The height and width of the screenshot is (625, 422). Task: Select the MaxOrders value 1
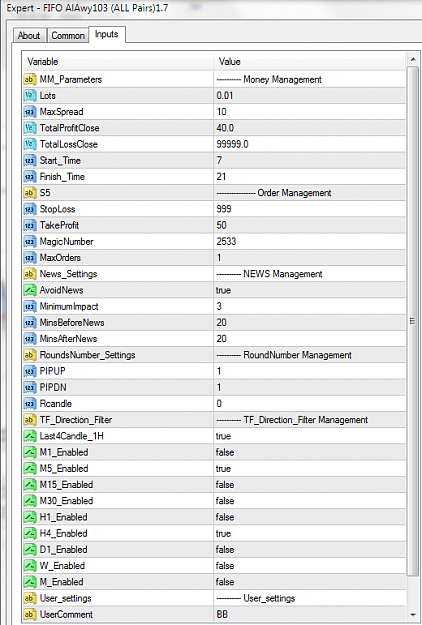pyautogui.click(x=219, y=258)
